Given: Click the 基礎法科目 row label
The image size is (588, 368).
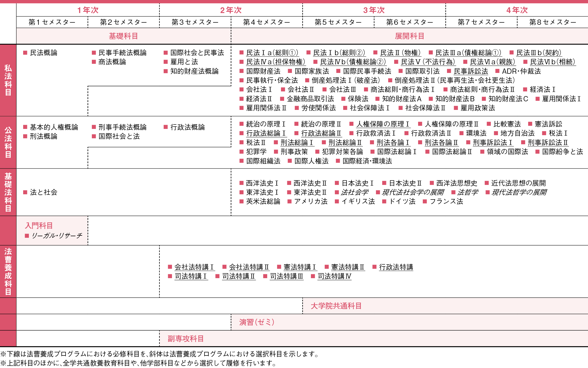Looking at the screenshot, I should [x=8, y=192].
